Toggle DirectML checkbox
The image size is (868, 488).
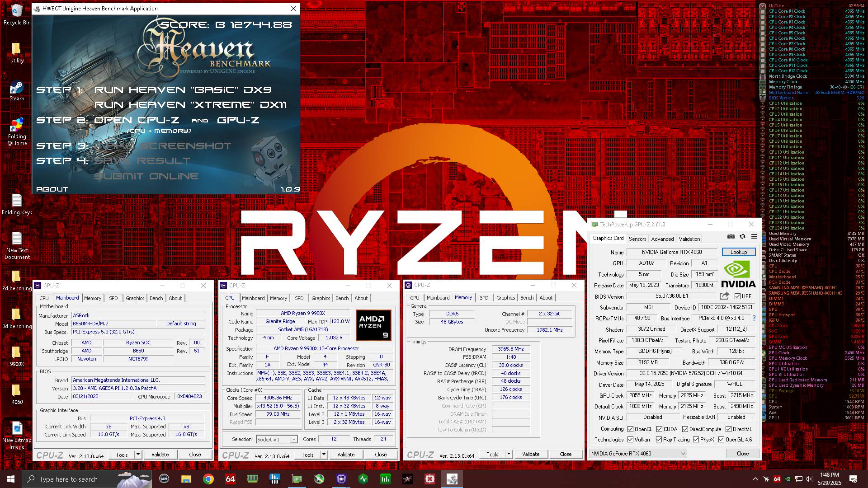point(728,429)
